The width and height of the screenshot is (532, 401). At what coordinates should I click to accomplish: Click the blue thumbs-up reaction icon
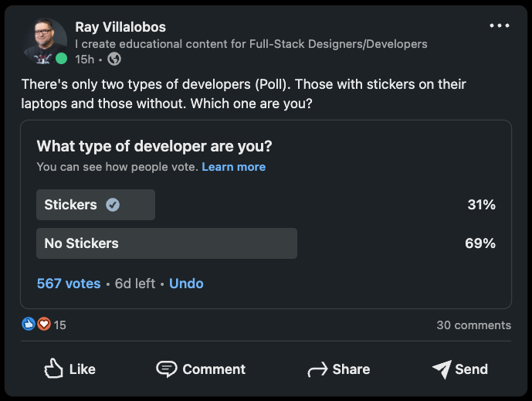[x=29, y=324]
